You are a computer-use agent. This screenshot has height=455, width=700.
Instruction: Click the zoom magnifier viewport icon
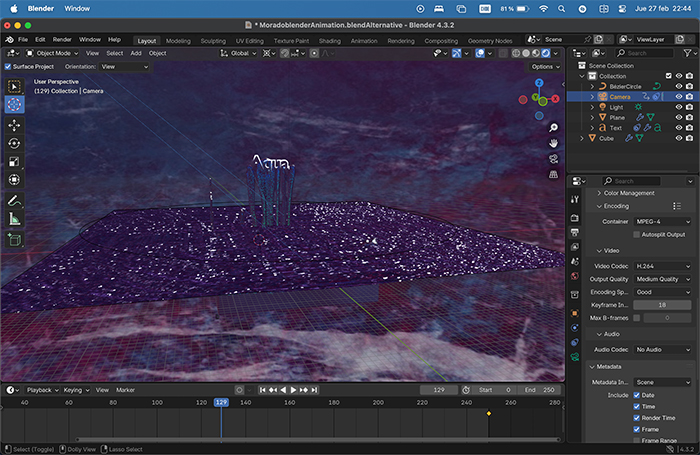pos(553,128)
